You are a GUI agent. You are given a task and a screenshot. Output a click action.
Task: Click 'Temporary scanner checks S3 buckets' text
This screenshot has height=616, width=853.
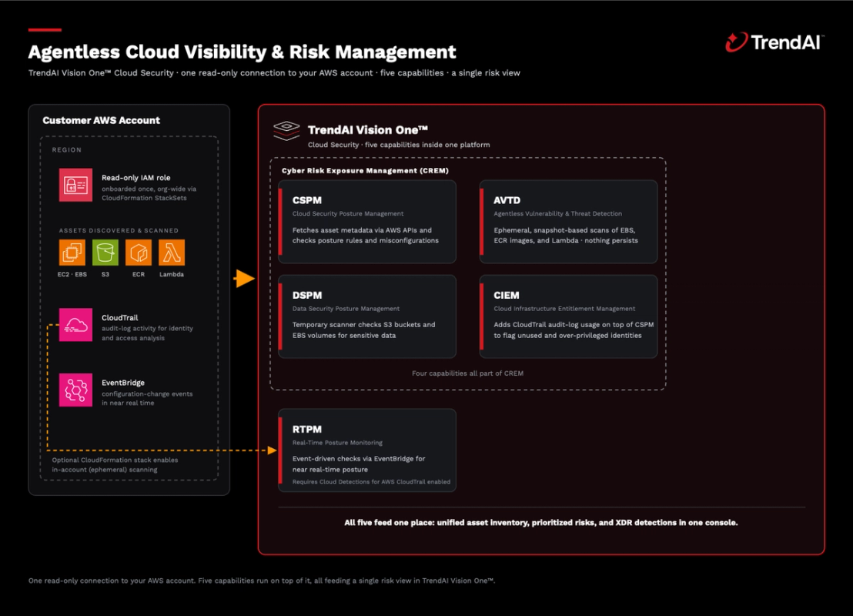[363, 324]
